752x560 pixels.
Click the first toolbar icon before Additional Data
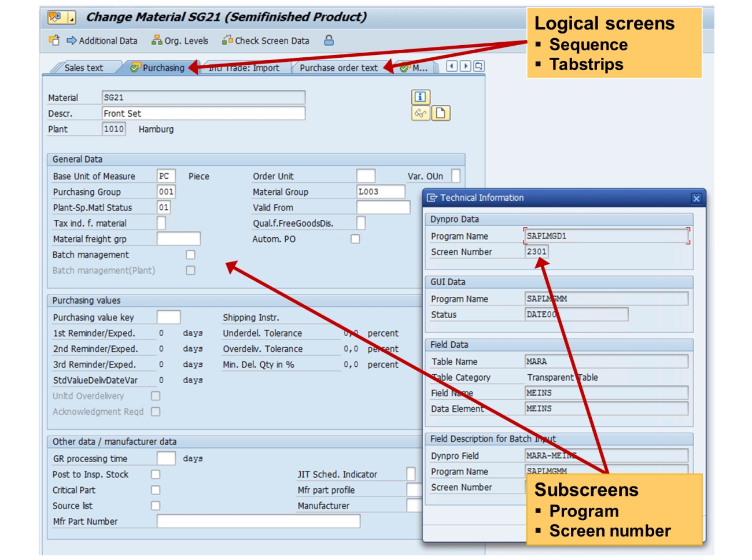pos(54,40)
